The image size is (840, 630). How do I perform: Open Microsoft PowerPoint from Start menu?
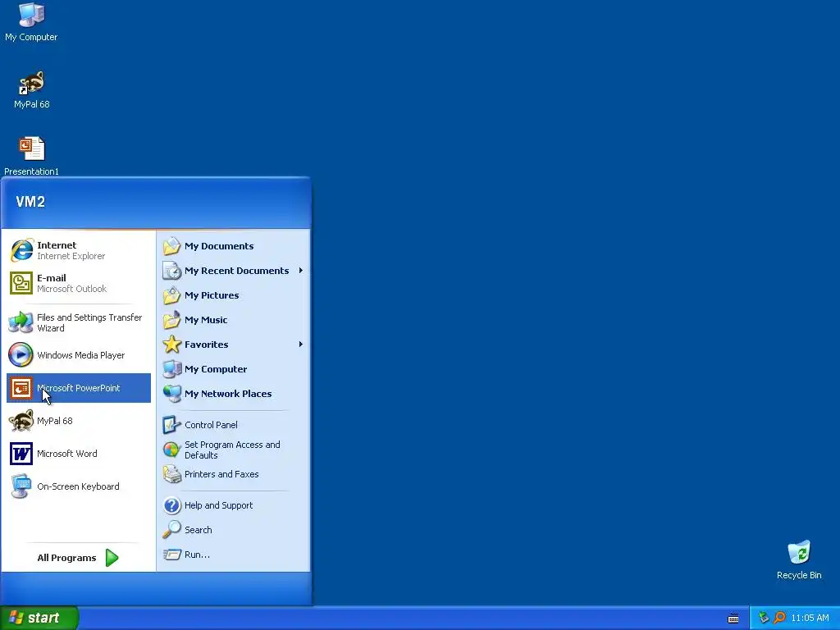point(79,388)
